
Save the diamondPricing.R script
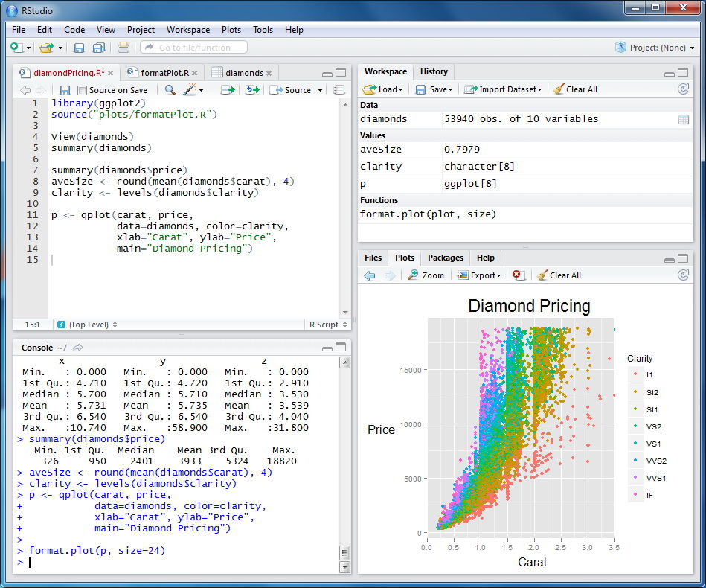click(x=65, y=89)
